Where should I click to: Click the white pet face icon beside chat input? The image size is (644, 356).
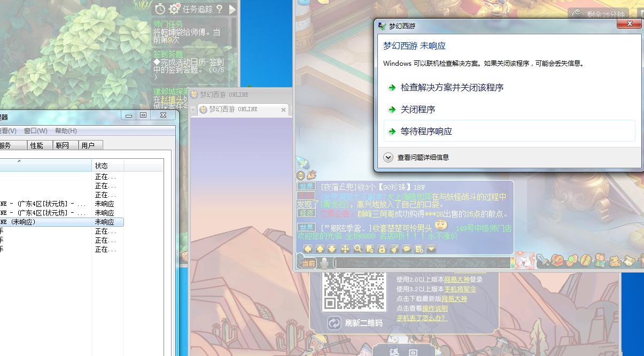pos(525,261)
